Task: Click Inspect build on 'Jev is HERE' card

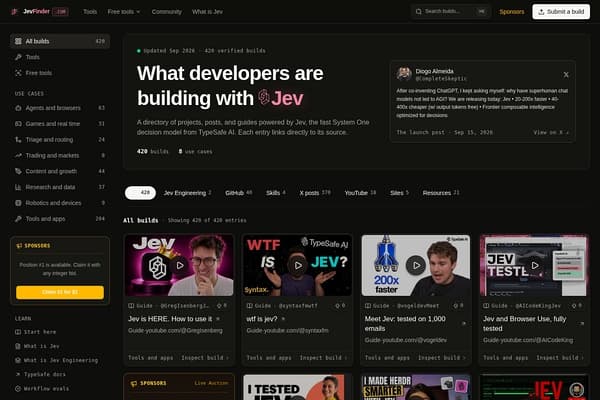Action: coord(205,358)
